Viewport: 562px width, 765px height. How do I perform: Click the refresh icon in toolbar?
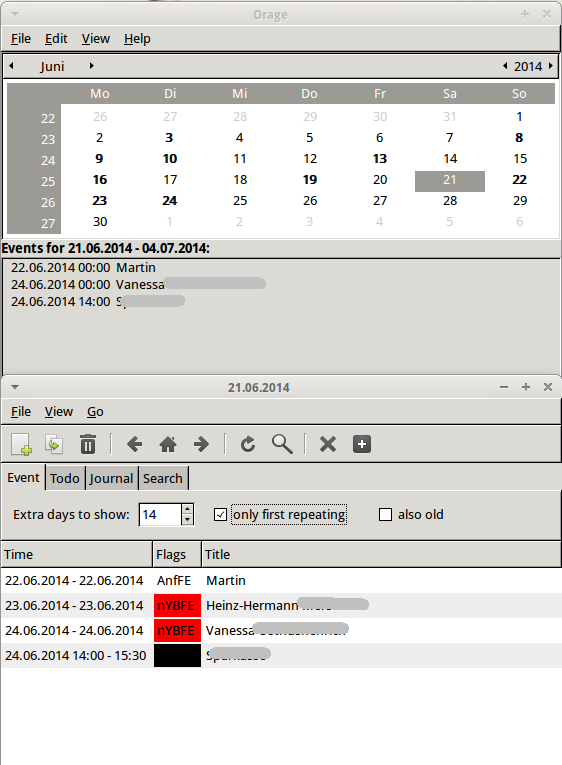click(x=248, y=444)
